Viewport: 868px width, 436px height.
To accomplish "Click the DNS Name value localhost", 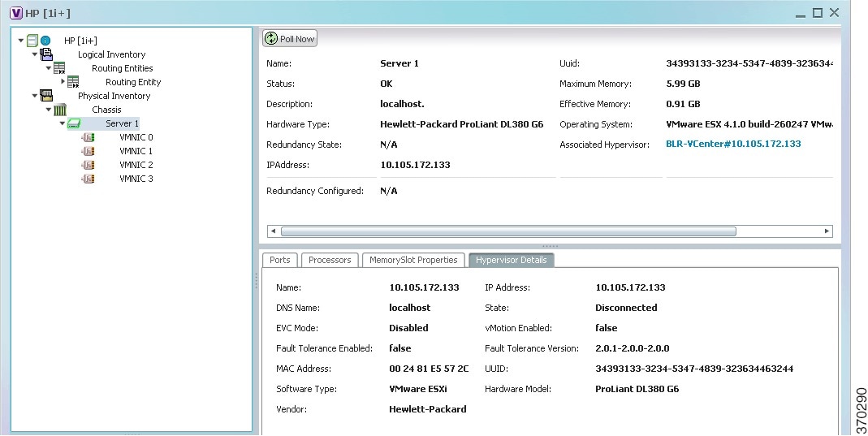I will [x=410, y=308].
